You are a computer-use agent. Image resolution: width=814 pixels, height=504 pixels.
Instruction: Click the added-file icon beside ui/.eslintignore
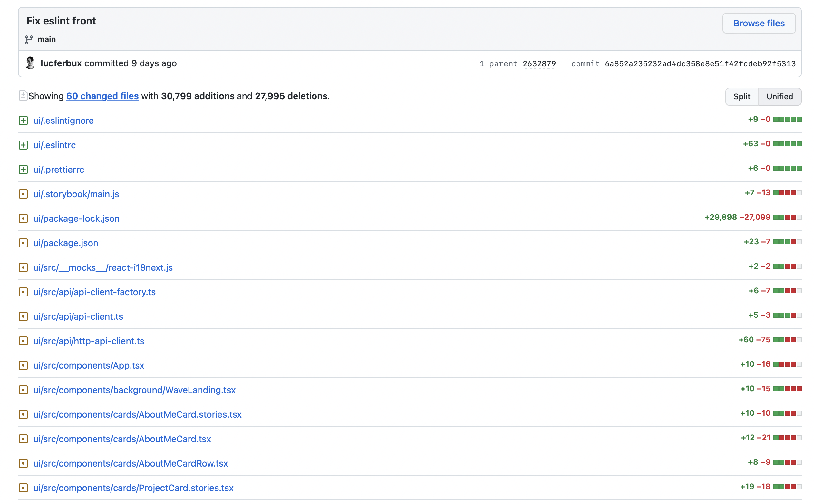tap(23, 120)
